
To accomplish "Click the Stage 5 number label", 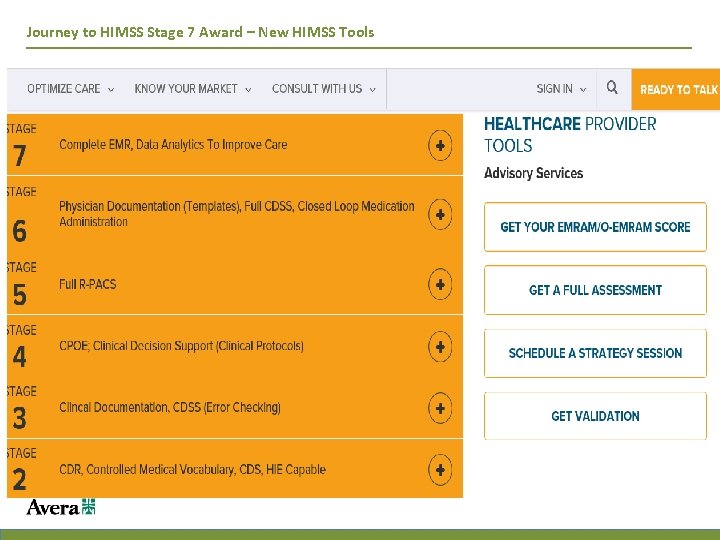I will point(19,295).
